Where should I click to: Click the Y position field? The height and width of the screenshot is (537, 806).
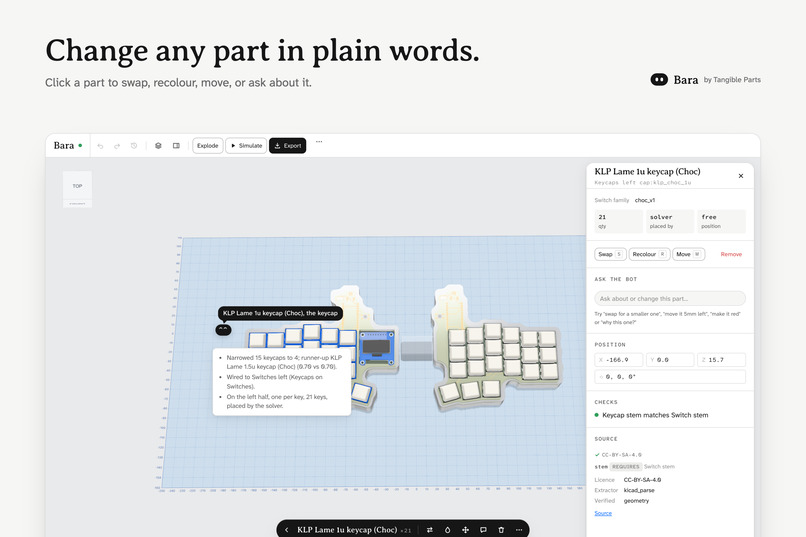[670, 360]
